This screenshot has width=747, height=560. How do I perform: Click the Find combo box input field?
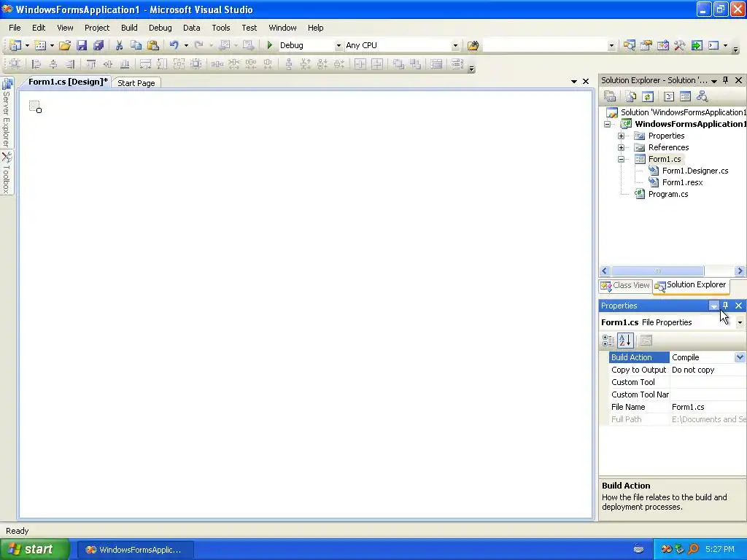point(544,45)
